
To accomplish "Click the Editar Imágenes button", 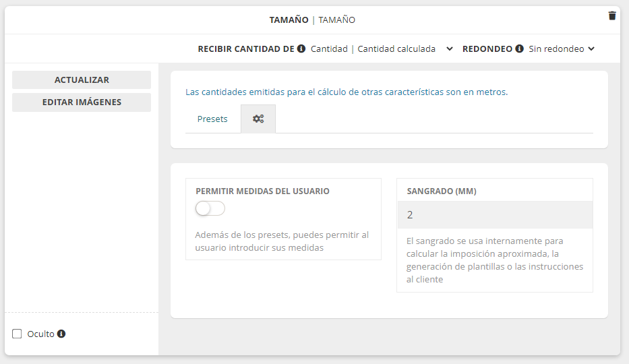I will 82,102.
